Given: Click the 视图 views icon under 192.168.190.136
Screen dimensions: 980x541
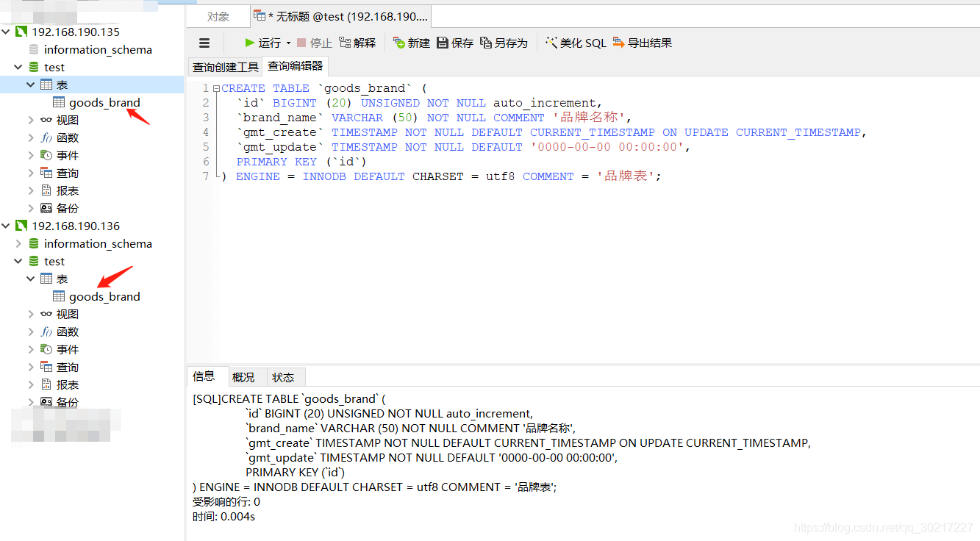Looking at the screenshot, I should click(46, 315).
